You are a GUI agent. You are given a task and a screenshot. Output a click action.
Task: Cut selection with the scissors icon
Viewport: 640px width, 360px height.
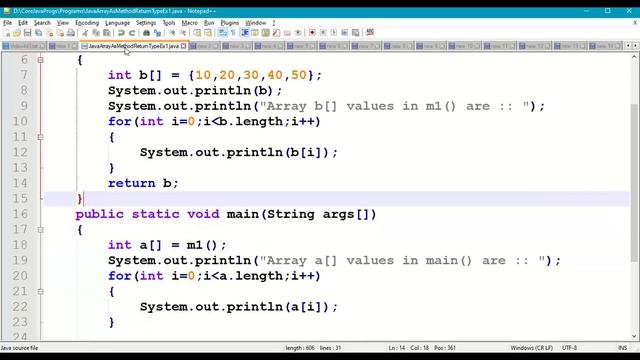85,33
